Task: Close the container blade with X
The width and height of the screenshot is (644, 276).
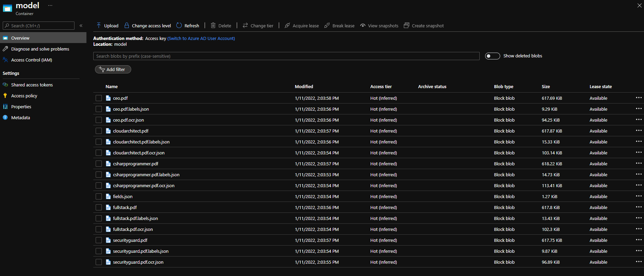Action: pos(639,5)
